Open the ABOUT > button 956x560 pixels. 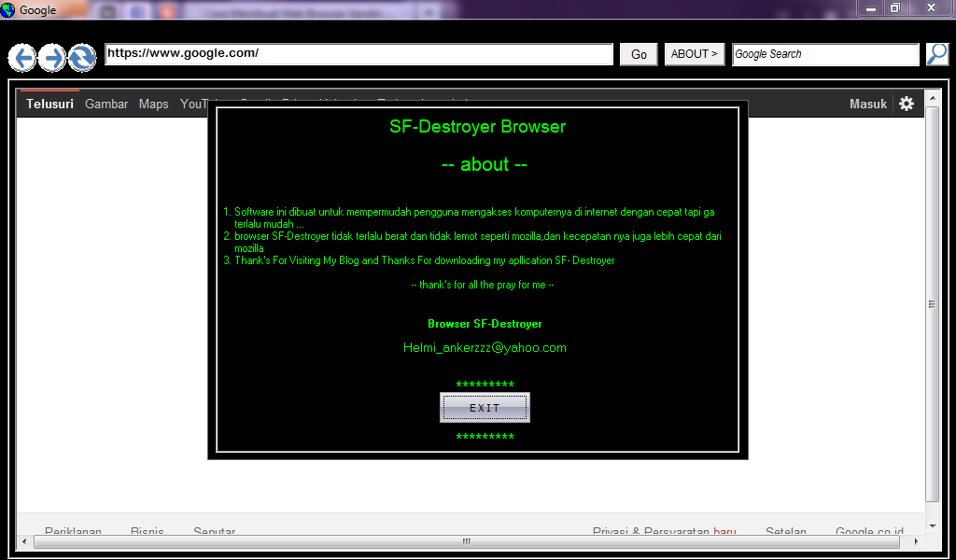[694, 54]
